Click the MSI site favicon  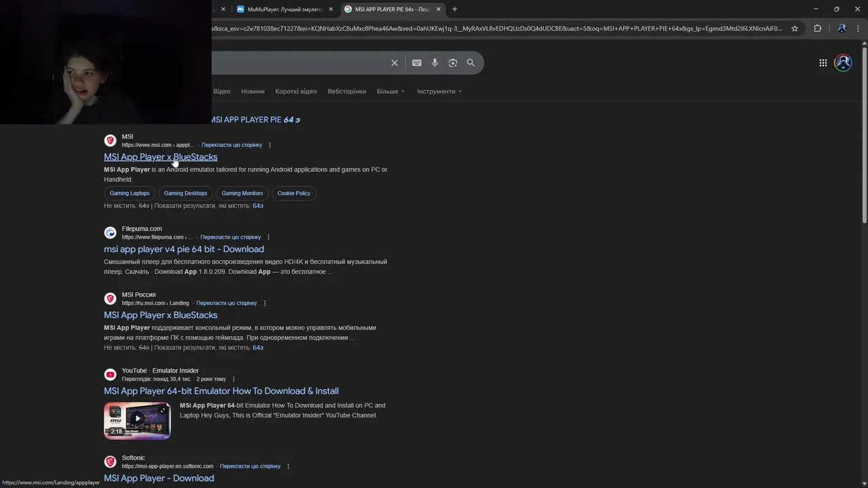[110, 140]
